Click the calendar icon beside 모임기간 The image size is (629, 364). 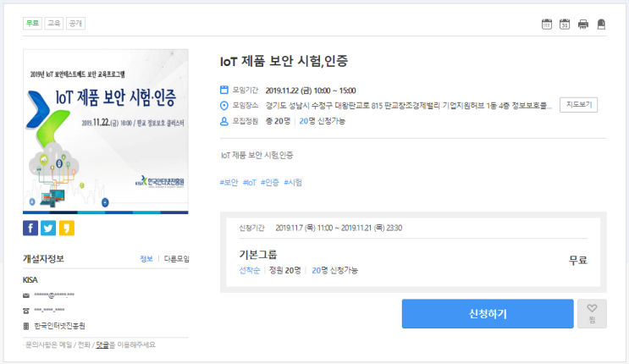pyautogui.click(x=224, y=90)
